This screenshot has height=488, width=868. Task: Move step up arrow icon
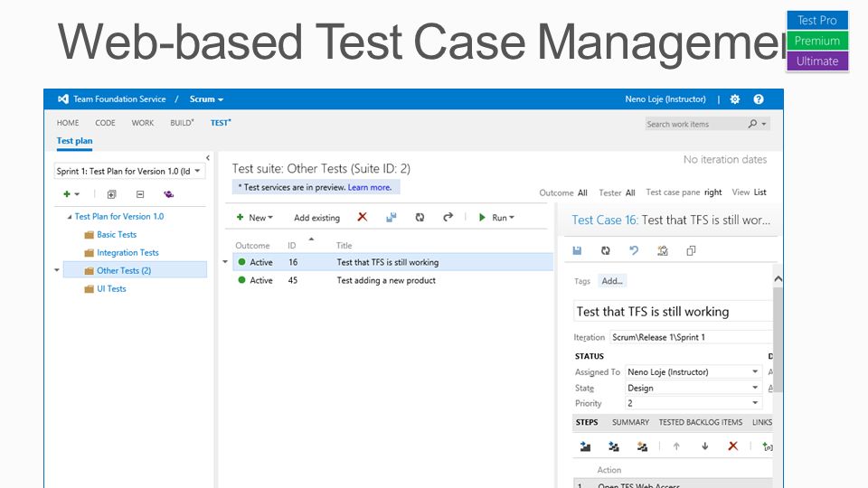pyautogui.click(x=676, y=446)
